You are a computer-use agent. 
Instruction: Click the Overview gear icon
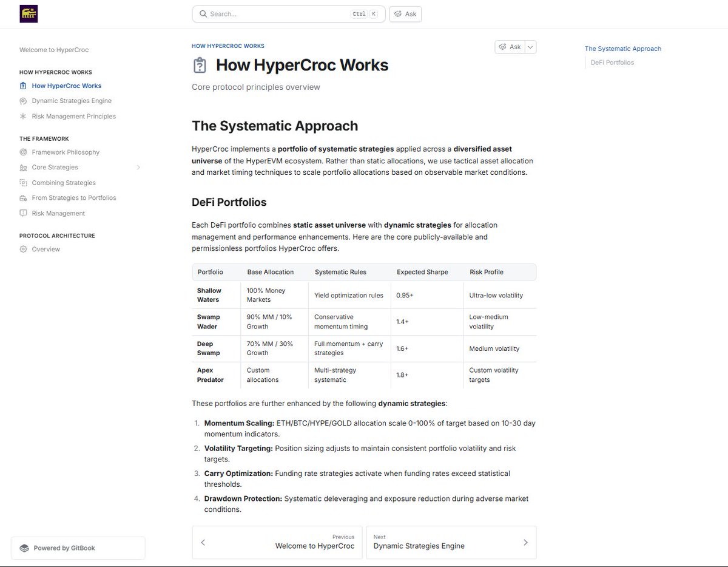pos(23,250)
